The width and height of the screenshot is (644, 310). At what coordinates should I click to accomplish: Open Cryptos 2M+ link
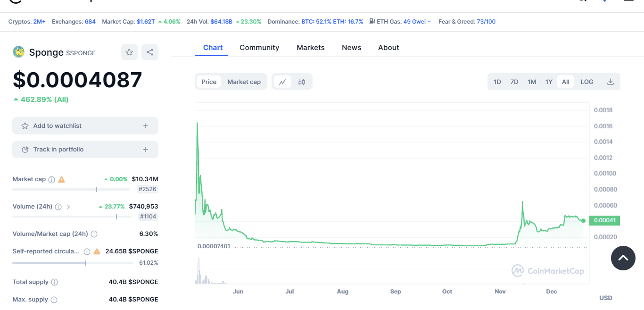[x=39, y=22]
